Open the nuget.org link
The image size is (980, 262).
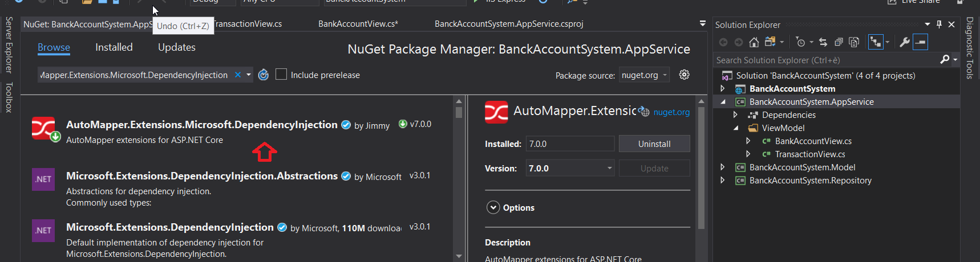(671, 112)
